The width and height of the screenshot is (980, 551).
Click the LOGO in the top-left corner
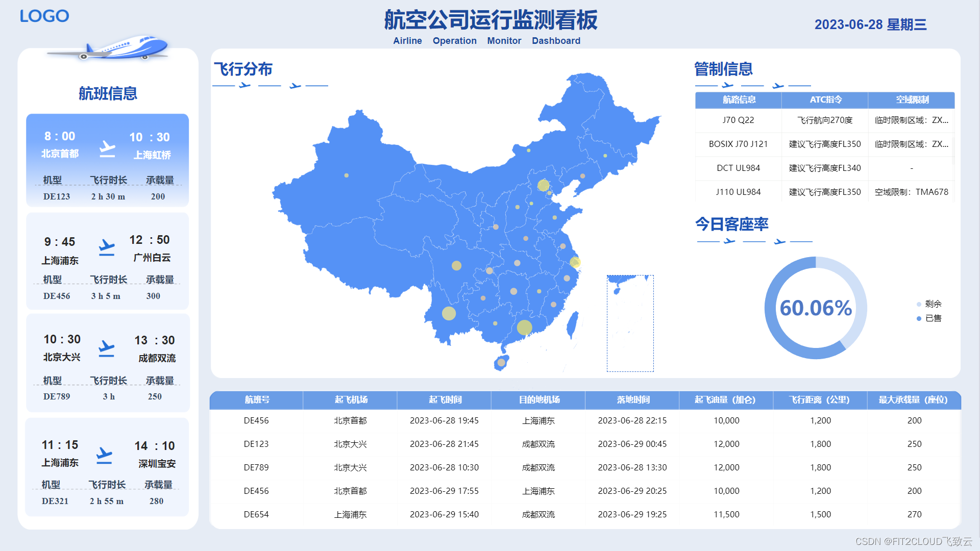[44, 16]
